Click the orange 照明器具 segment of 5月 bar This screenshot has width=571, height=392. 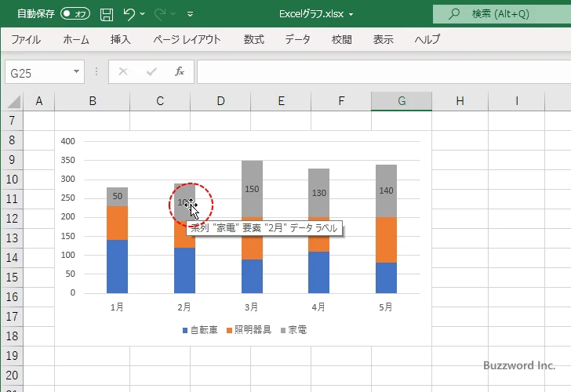(386, 240)
